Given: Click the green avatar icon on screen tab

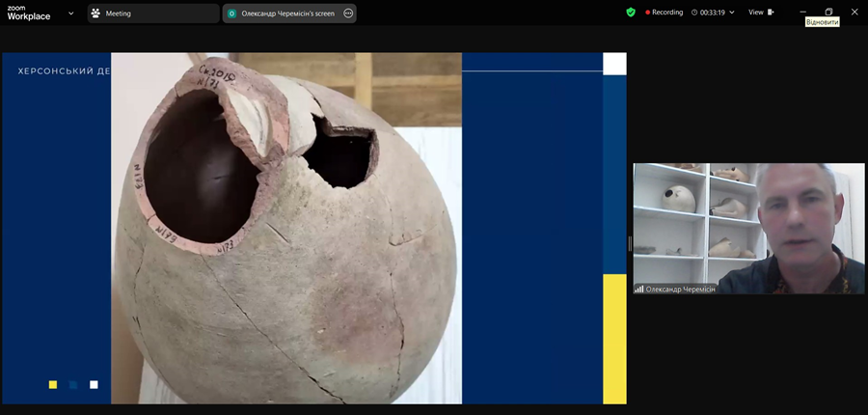Looking at the screenshot, I should pos(231,14).
